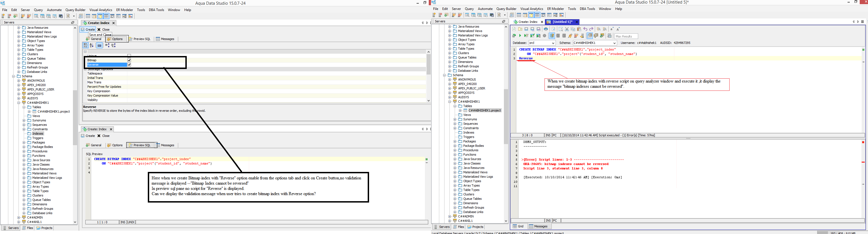This screenshot has width=868, height=234.
Task: Click Undo arrow icon in right window
Action: tap(585, 29)
